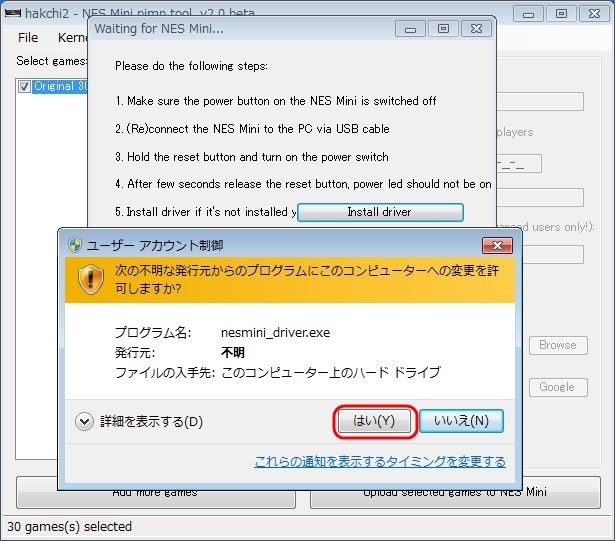Click the はい(Y) button in UAC dialog
615x541 pixels.
[x=374, y=421]
